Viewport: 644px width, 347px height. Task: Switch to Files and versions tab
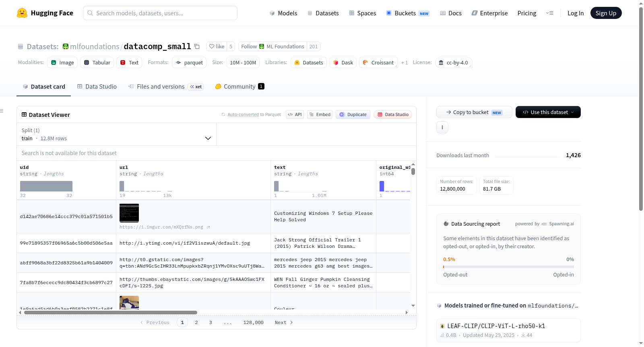click(x=166, y=87)
